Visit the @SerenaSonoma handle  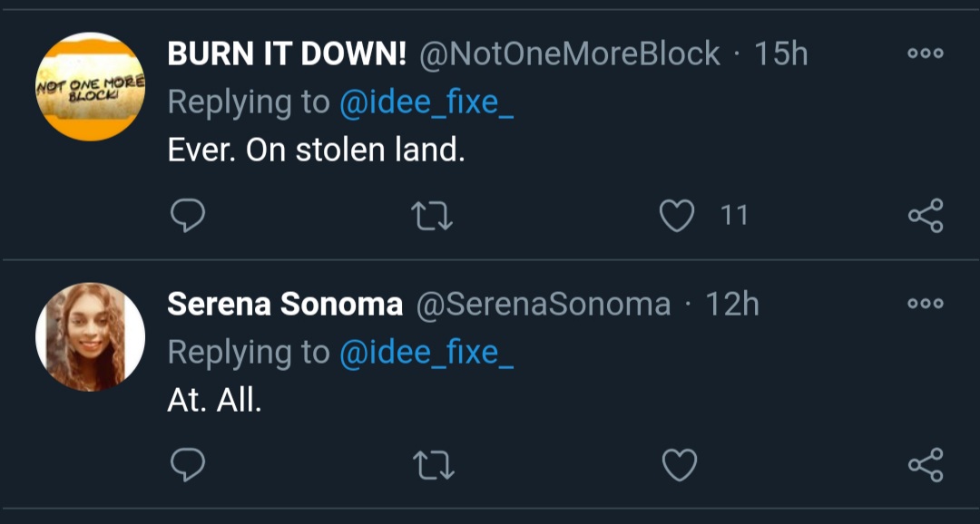[x=543, y=305]
